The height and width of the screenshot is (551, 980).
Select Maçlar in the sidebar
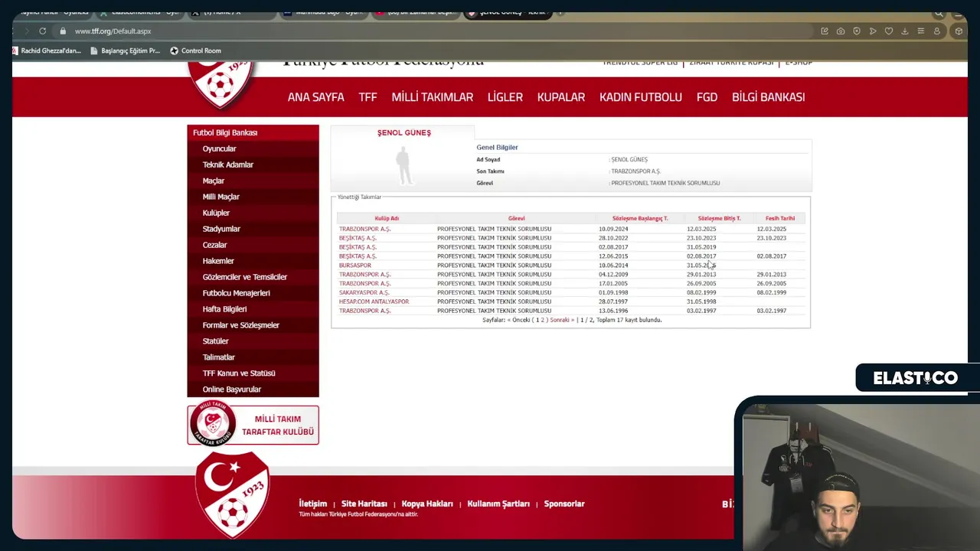pos(253,181)
